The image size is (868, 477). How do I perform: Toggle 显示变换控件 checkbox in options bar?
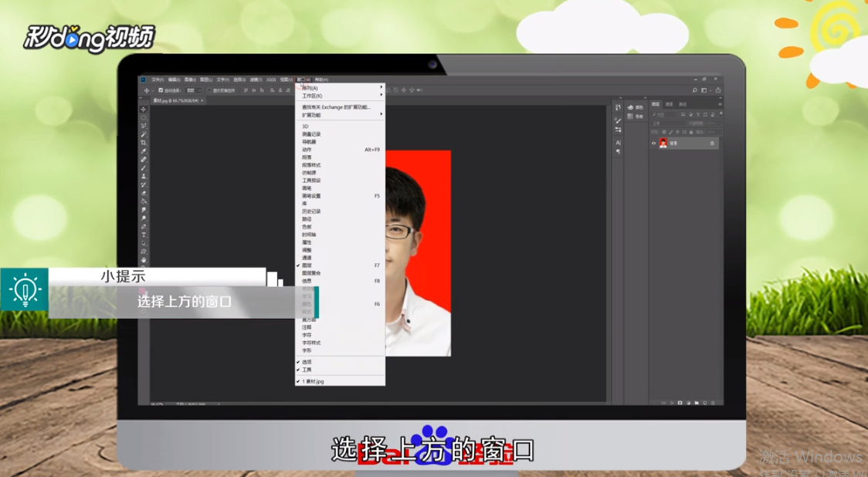point(209,90)
